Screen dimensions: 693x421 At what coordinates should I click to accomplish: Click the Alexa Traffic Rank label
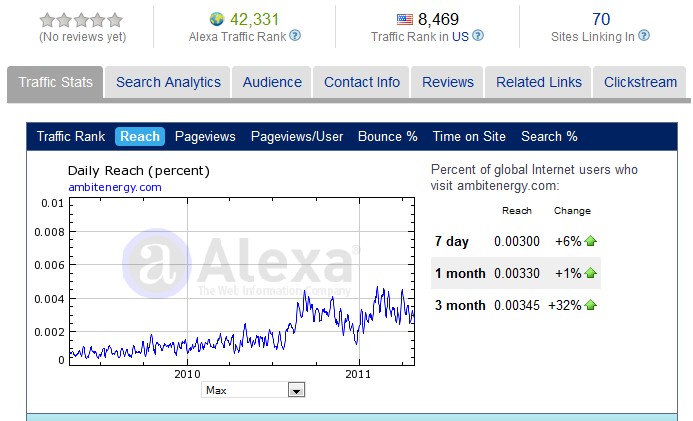[x=237, y=37]
